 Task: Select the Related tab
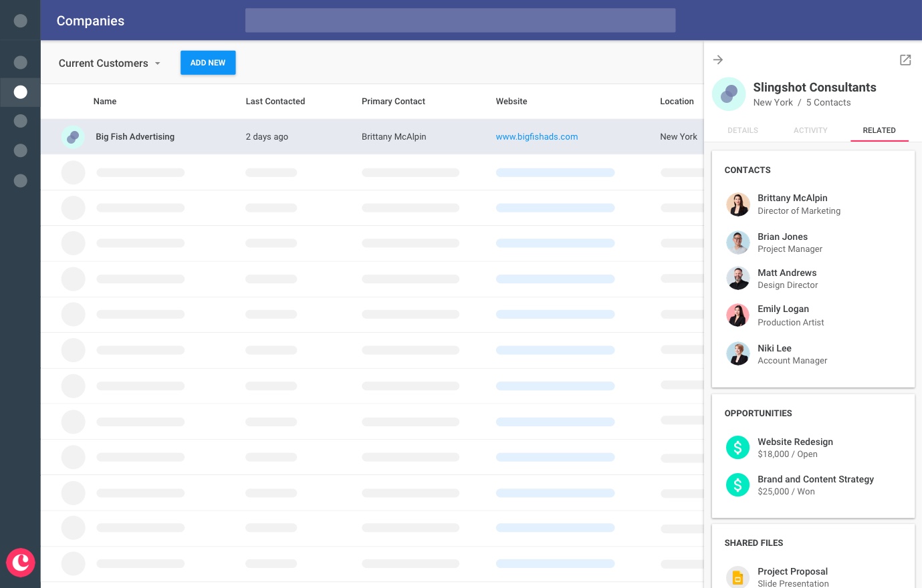(879, 130)
